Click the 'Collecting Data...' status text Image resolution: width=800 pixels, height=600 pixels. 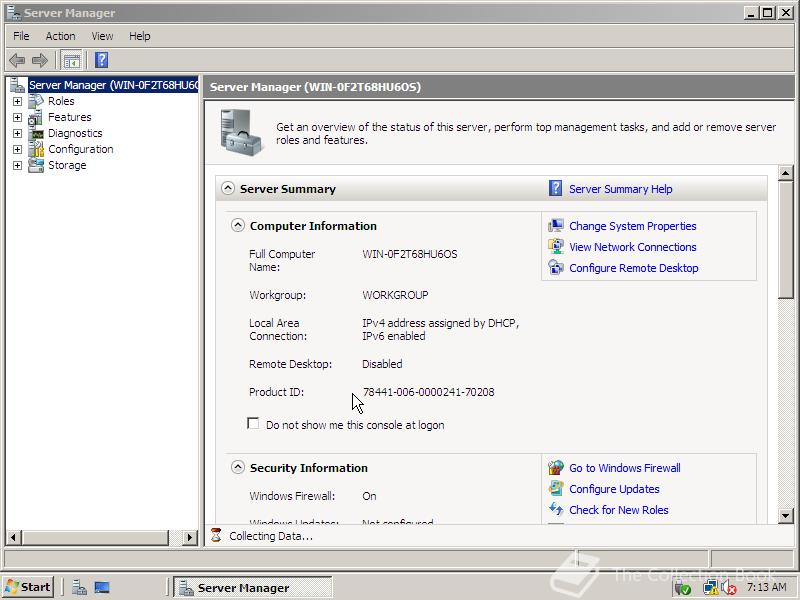pyautogui.click(x=271, y=536)
